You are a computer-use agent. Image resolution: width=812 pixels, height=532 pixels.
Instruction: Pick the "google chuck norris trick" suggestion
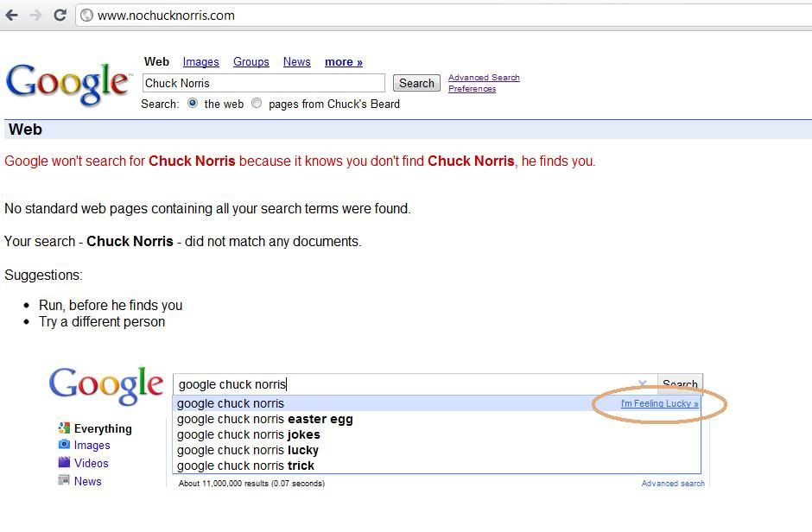point(436,465)
